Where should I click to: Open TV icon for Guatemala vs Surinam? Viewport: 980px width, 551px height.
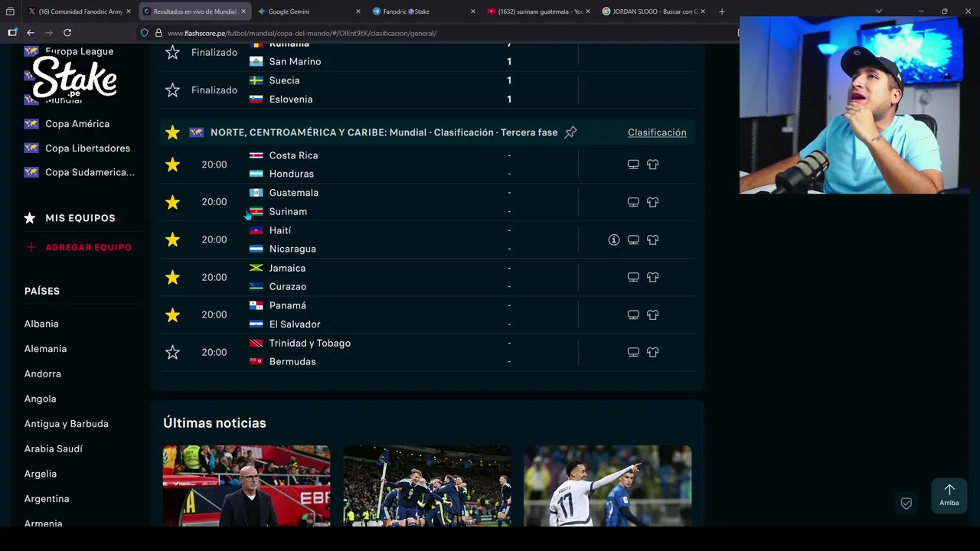(x=633, y=202)
